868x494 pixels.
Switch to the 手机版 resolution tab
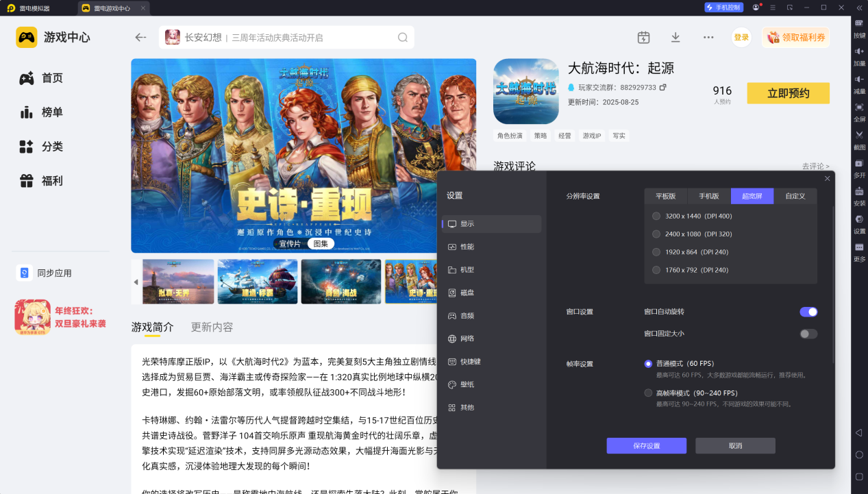tap(709, 196)
